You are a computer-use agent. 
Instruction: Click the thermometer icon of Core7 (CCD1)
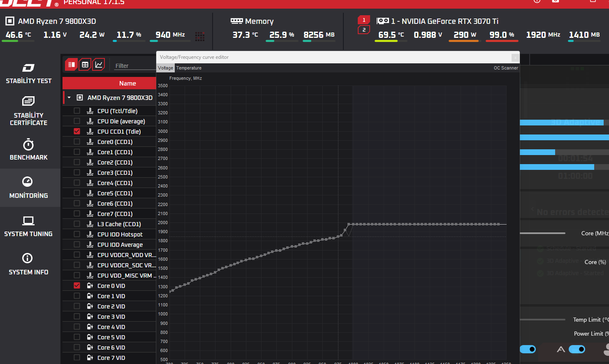click(x=90, y=214)
